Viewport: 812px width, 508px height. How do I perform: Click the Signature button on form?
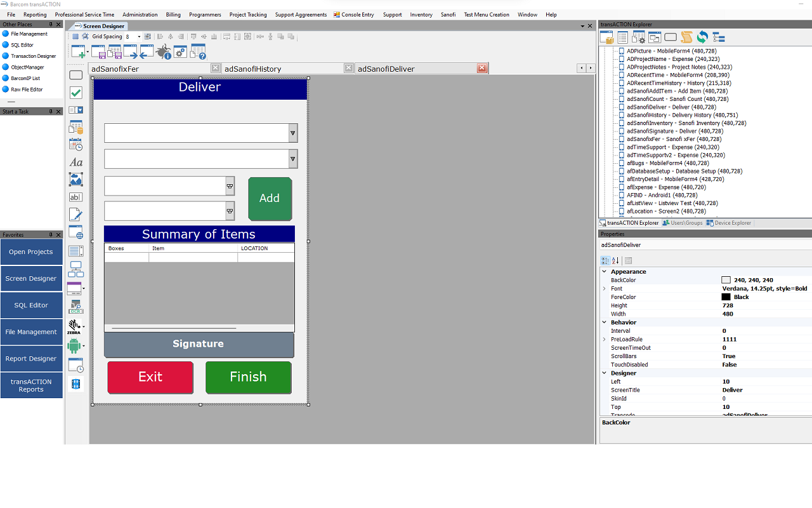(x=199, y=344)
